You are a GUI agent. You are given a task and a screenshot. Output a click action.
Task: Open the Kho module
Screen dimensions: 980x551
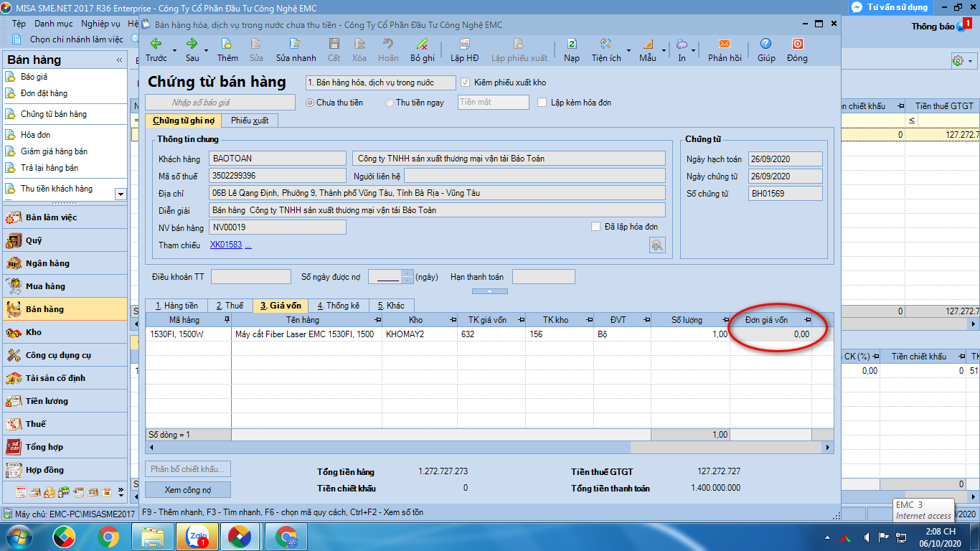click(x=65, y=332)
